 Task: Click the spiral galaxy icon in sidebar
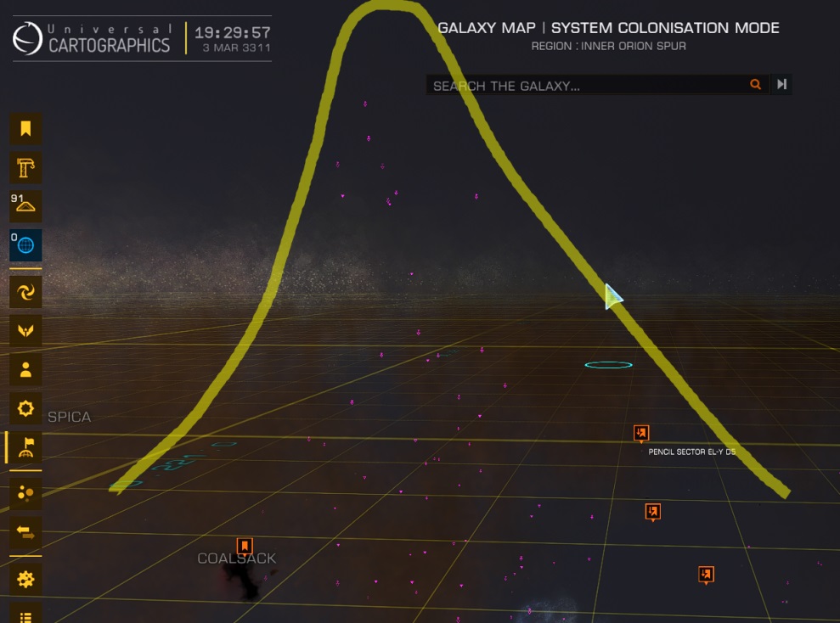click(25, 292)
